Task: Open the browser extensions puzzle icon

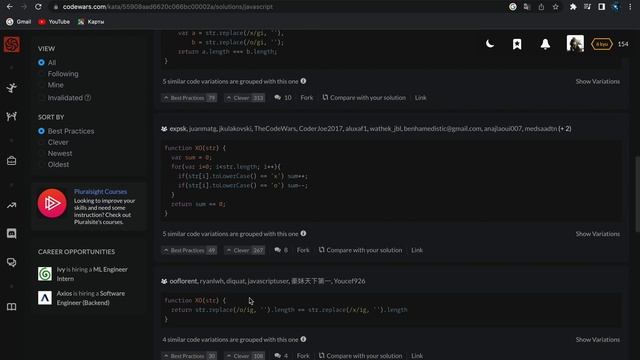Action: tap(573, 7)
